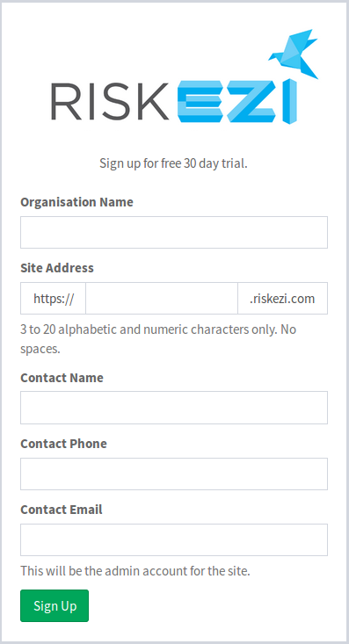Click the alphabetic and numeric characters hint
Screen dimensions: 349x644
tap(158, 339)
